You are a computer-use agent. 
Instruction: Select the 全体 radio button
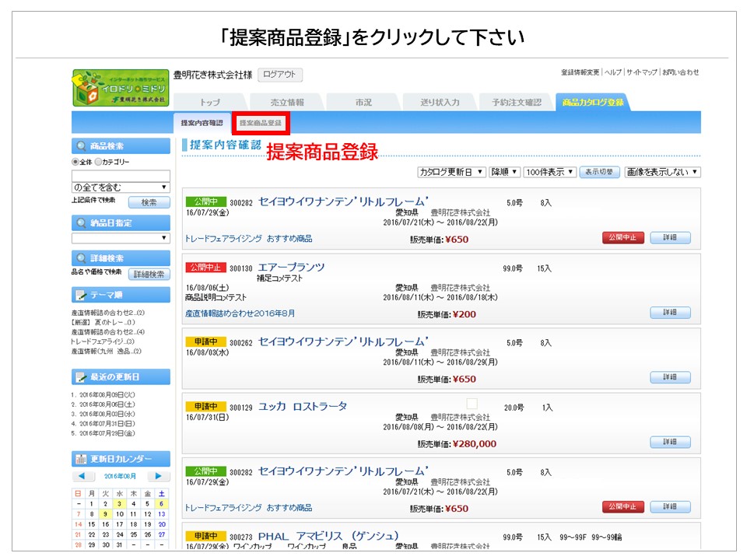(x=75, y=162)
